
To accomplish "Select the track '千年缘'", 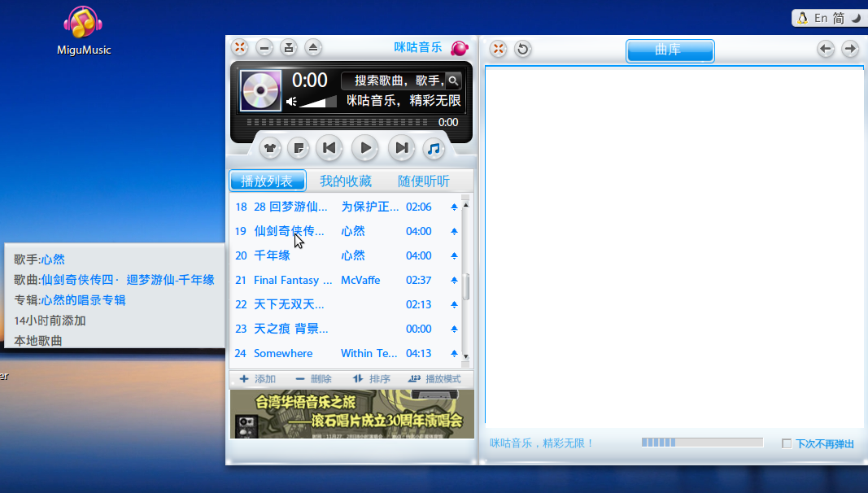I will click(346, 255).
